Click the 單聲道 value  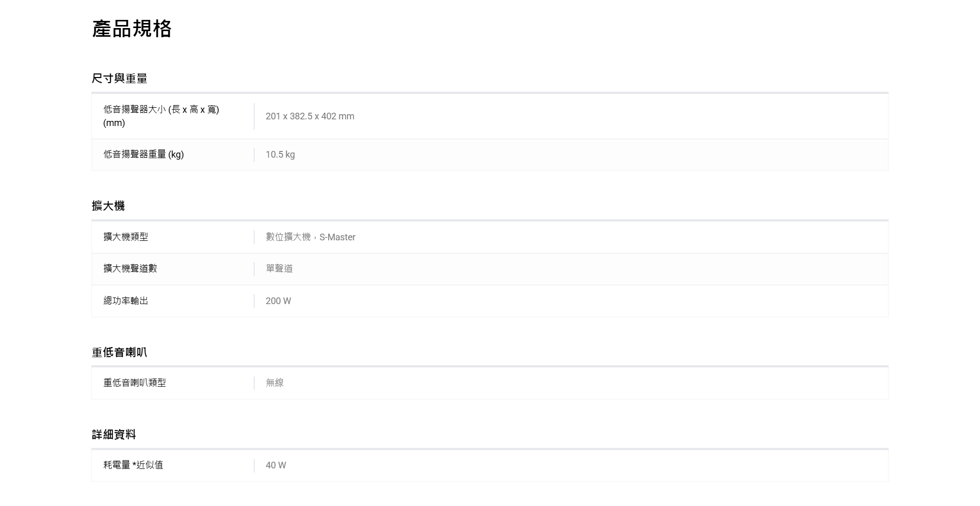[279, 269]
